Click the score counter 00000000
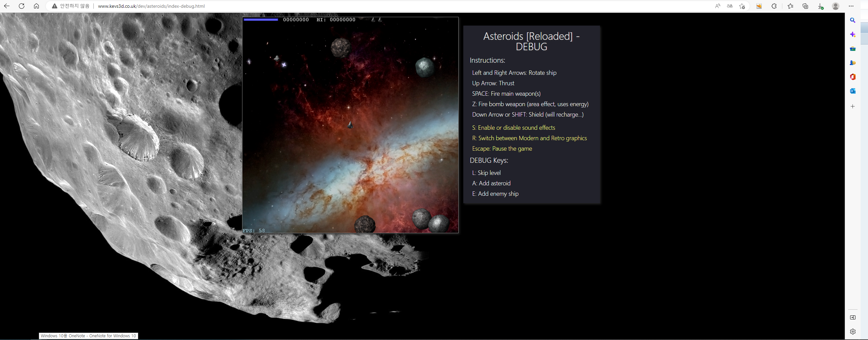 [x=296, y=20]
